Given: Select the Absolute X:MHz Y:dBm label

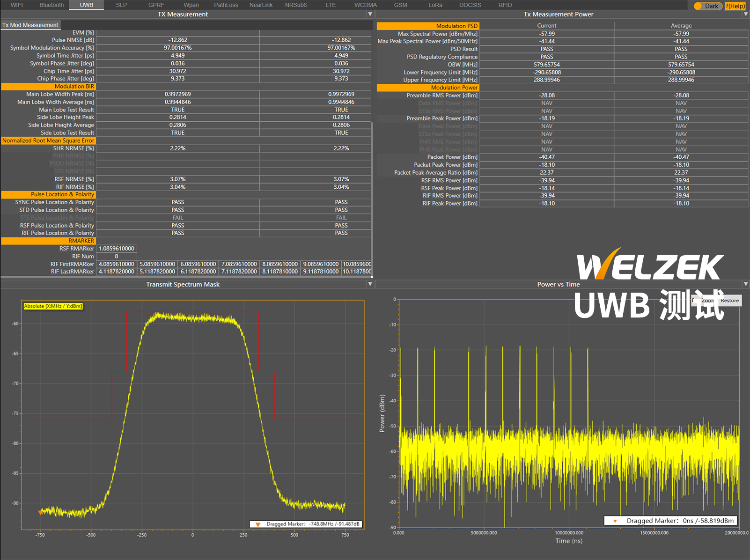Looking at the screenshot, I should pos(53,306).
